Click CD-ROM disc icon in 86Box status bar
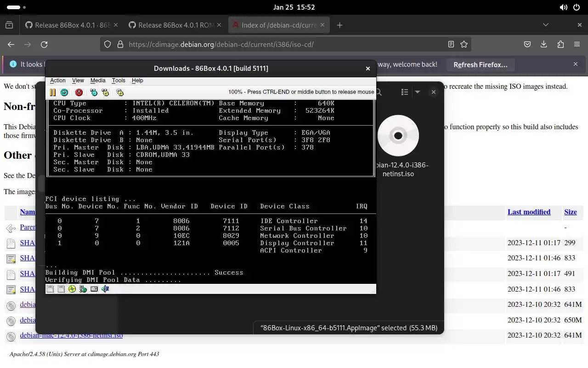 (72, 289)
